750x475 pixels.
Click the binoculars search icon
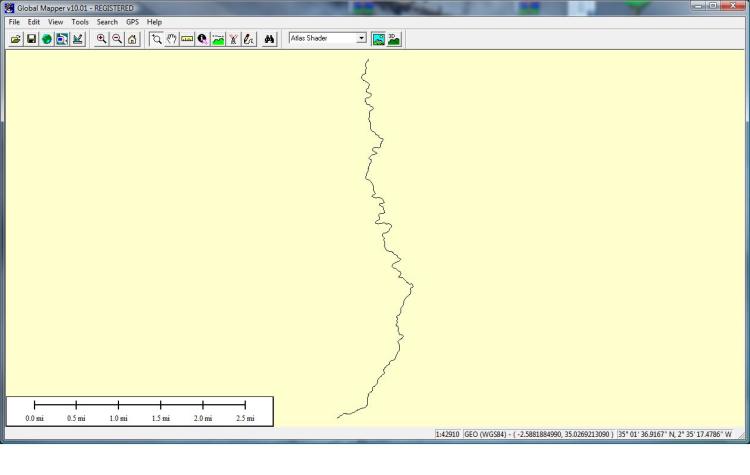269,38
